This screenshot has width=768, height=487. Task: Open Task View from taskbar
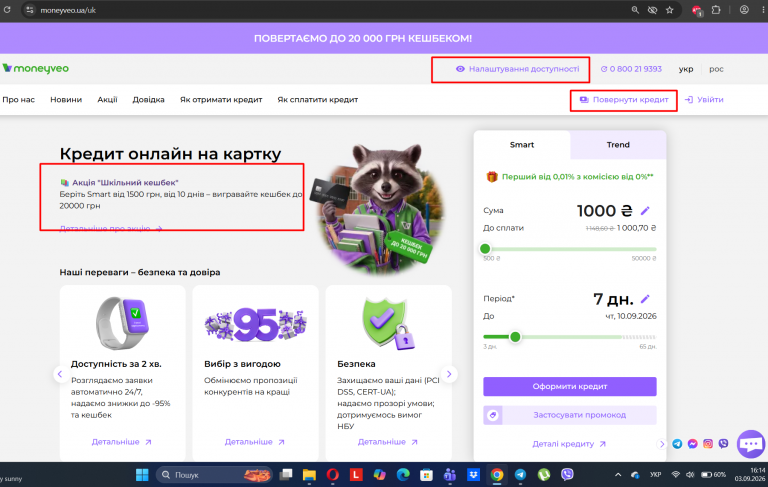(286, 475)
